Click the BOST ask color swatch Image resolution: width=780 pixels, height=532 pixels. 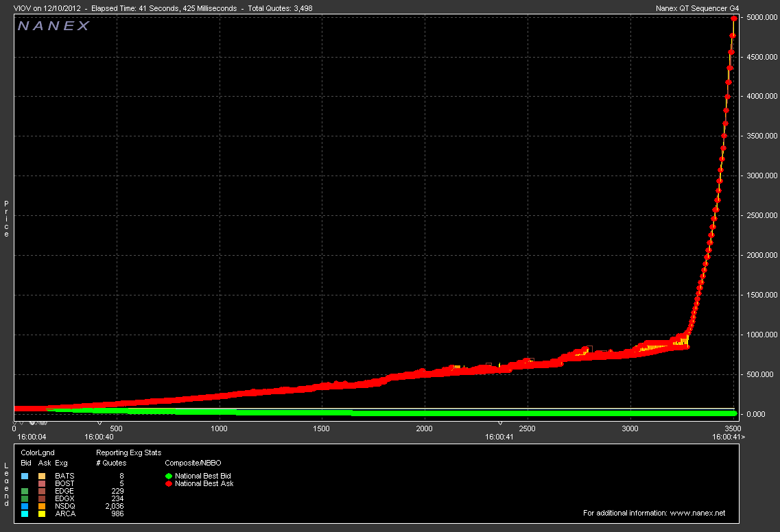tap(42, 483)
